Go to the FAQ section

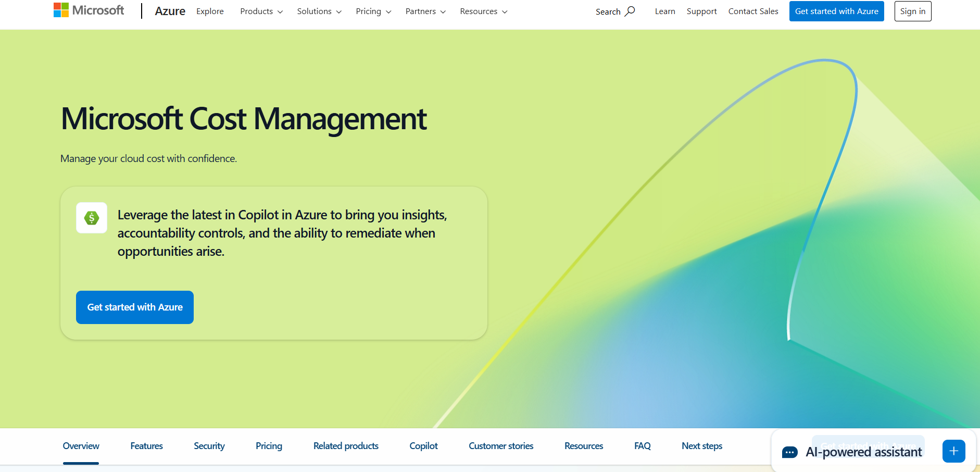[x=642, y=446]
